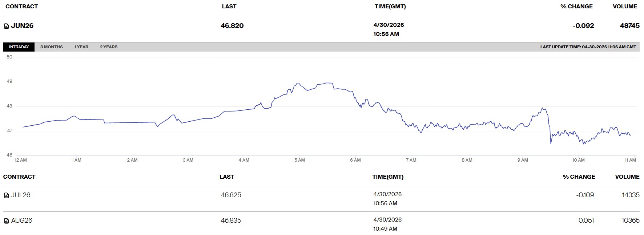Click the top VOLUME column header
This screenshot has width=644, height=235.
(625, 7)
